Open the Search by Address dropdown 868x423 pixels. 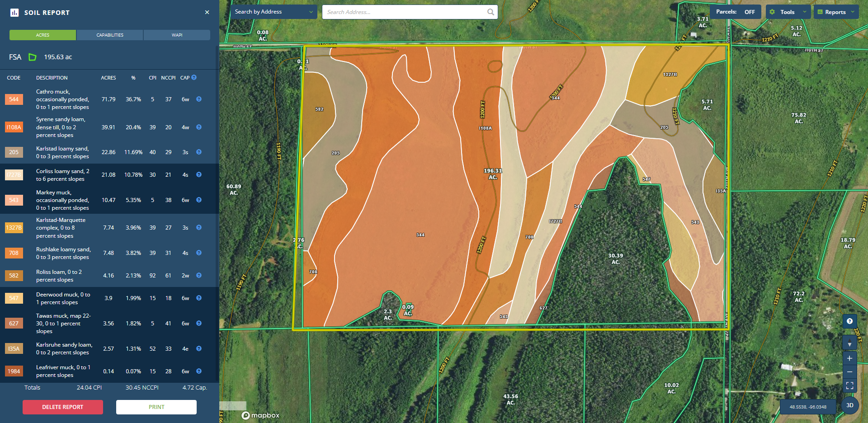click(274, 12)
